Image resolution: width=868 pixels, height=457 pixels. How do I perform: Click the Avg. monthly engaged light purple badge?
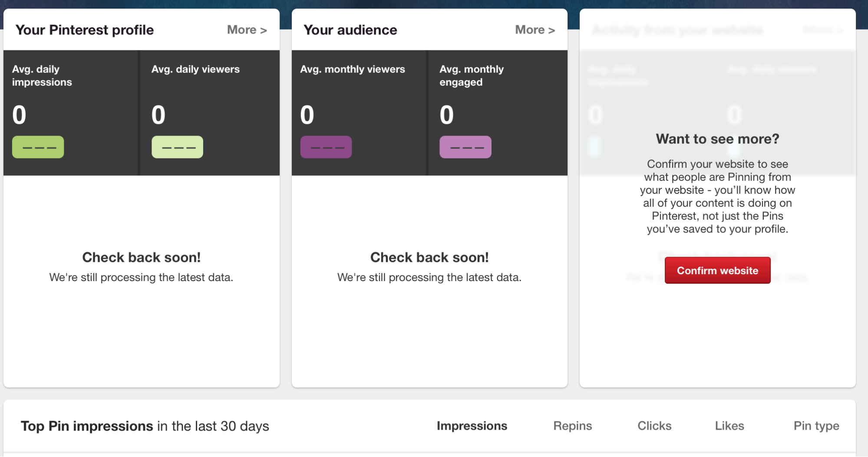pos(465,147)
